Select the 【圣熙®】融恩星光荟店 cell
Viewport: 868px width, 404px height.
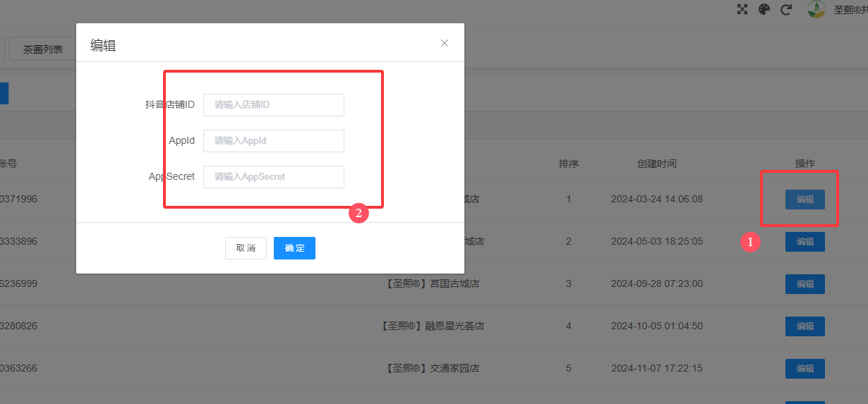tap(433, 326)
